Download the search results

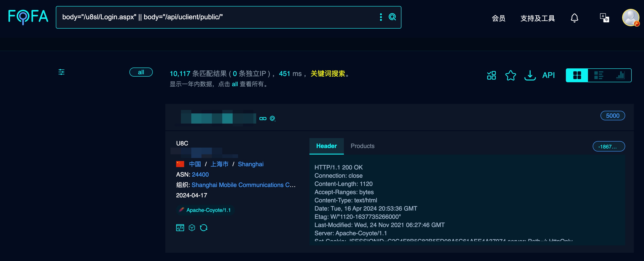(x=530, y=76)
